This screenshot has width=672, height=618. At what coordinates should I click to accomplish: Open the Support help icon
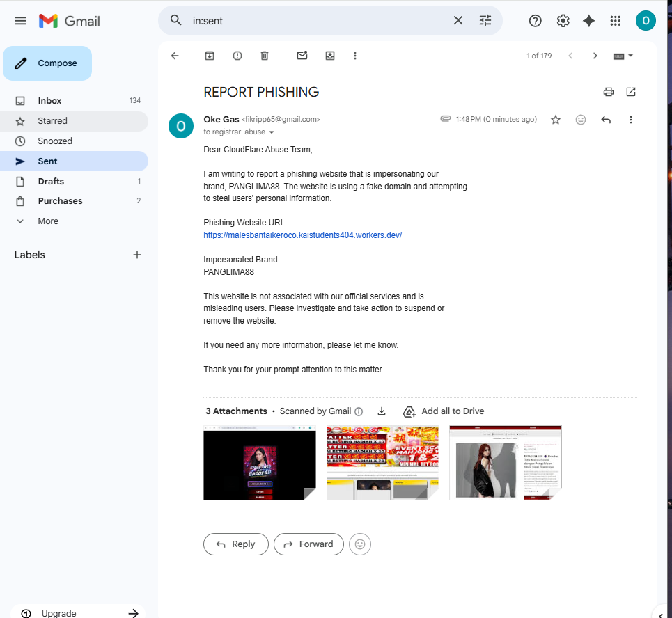click(x=535, y=21)
